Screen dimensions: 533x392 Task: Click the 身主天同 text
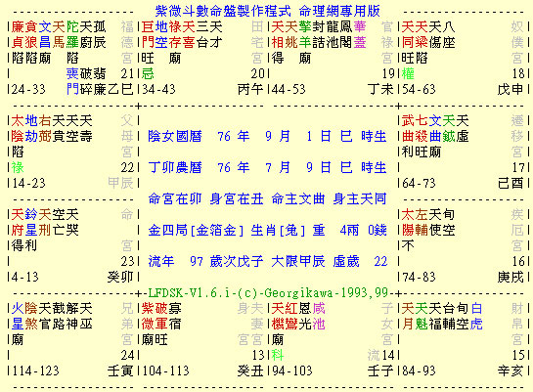[360, 198]
